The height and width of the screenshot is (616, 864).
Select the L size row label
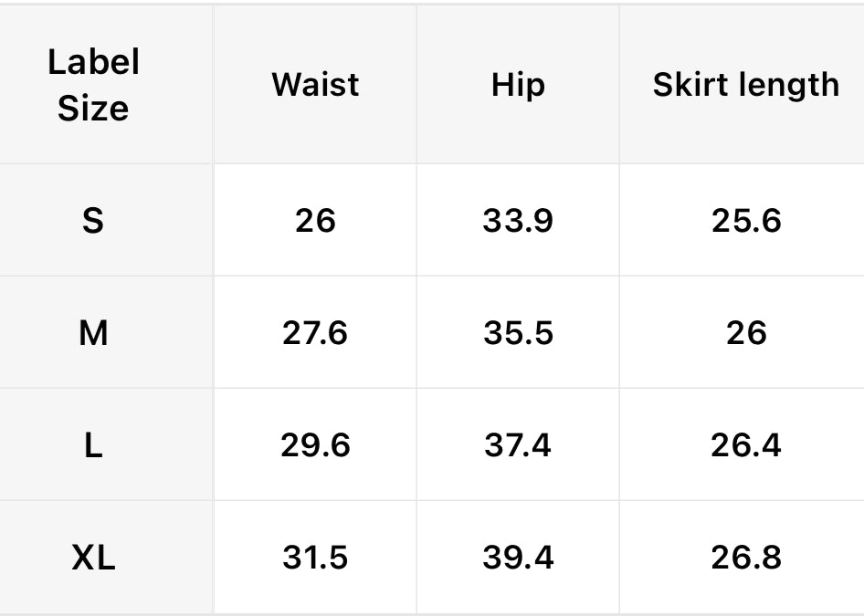pyautogui.click(x=93, y=445)
